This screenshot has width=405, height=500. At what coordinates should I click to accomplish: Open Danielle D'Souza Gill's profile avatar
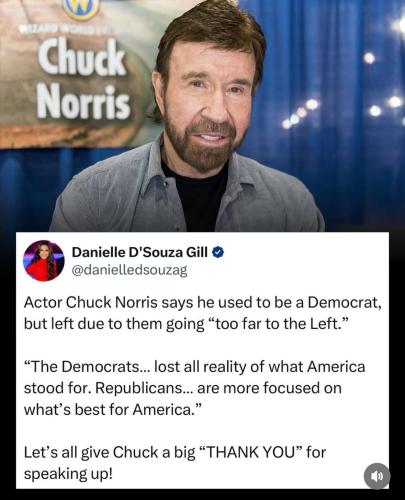tap(44, 261)
